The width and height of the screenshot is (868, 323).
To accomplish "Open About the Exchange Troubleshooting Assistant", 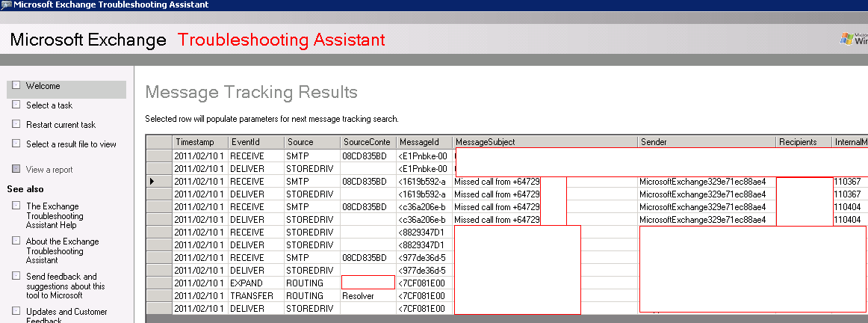I will point(63,251).
